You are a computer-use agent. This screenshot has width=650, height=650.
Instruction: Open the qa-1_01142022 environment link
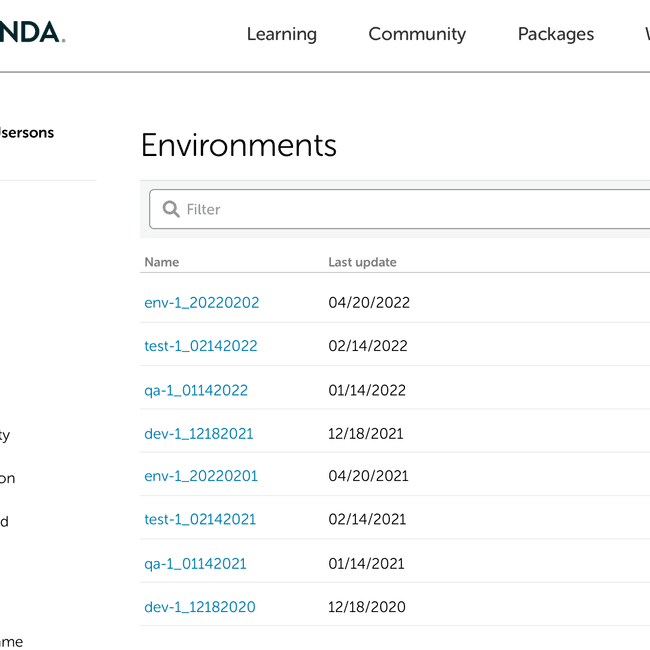click(196, 390)
